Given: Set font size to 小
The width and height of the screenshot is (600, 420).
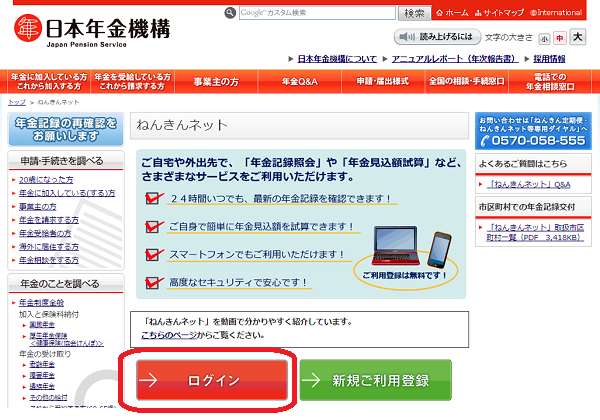Looking at the screenshot, I should (x=544, y=39).
